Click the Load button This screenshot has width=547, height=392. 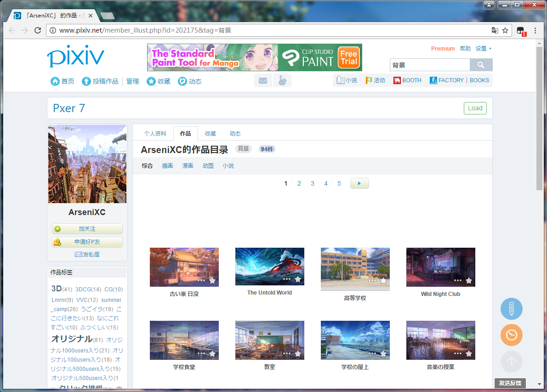click(475, 108)
